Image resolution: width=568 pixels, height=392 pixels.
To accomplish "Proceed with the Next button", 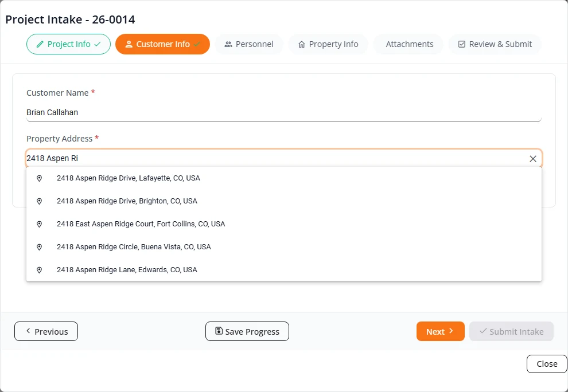I will click(441, 331).
